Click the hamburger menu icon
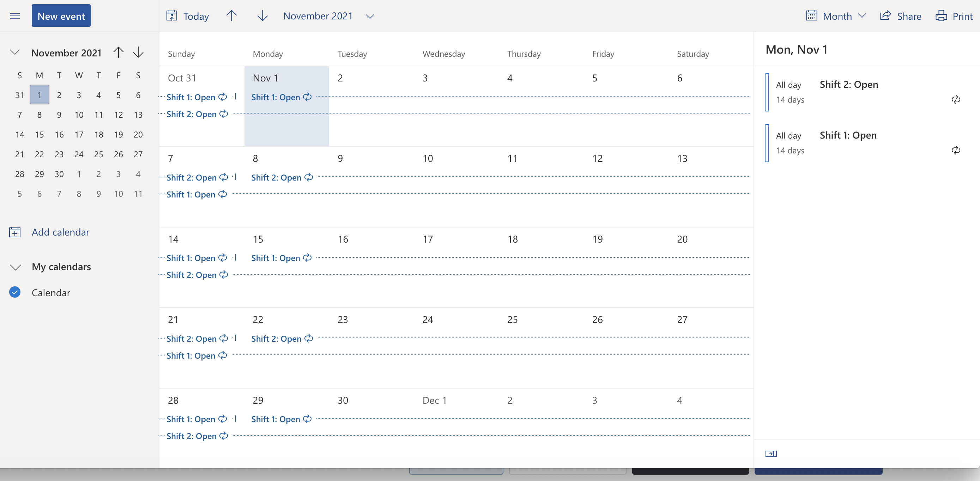 tap(15, 16)
